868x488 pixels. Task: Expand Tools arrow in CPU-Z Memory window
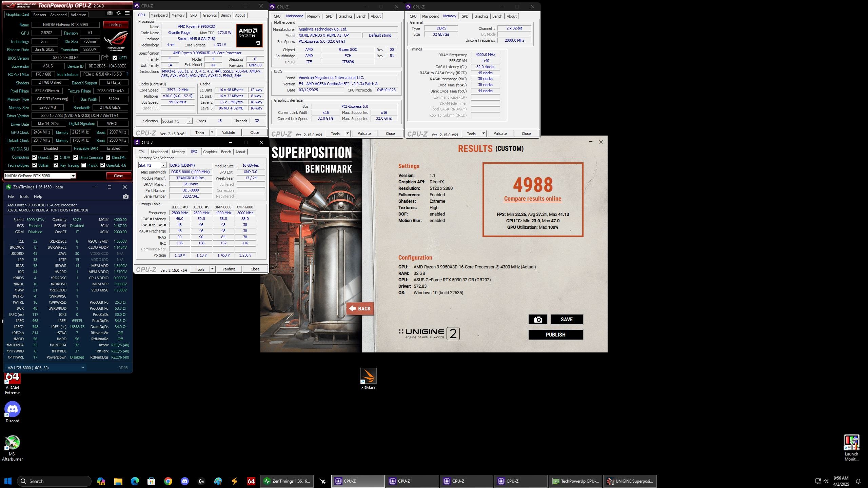[x=484, y=134]
